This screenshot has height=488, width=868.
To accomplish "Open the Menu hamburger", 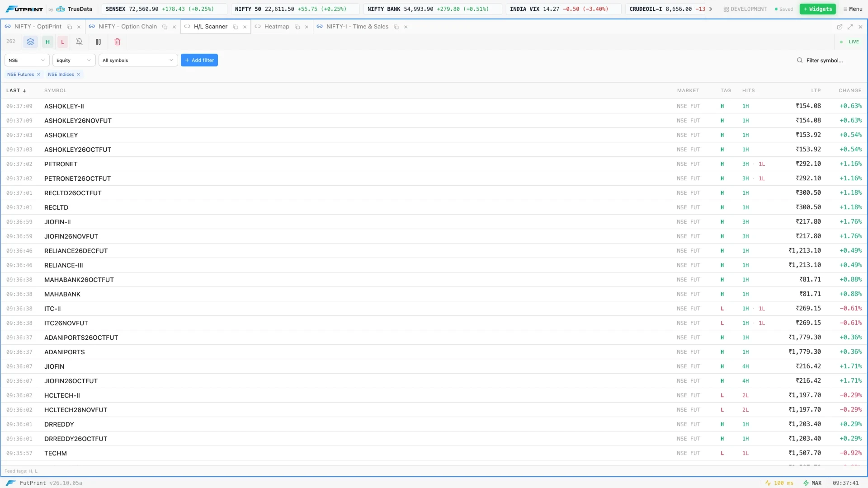I will pyautogui.click(x=853, y=9).
